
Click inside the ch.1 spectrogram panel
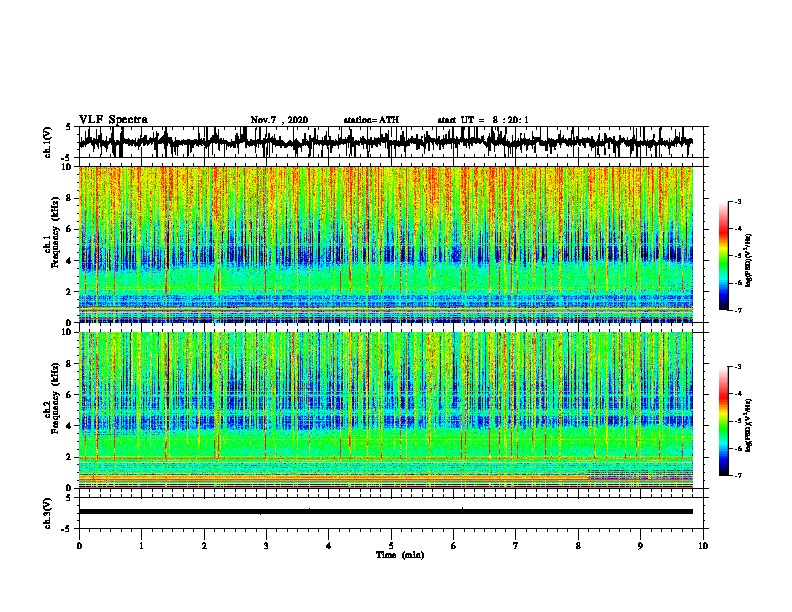click(x=385, y=244)
